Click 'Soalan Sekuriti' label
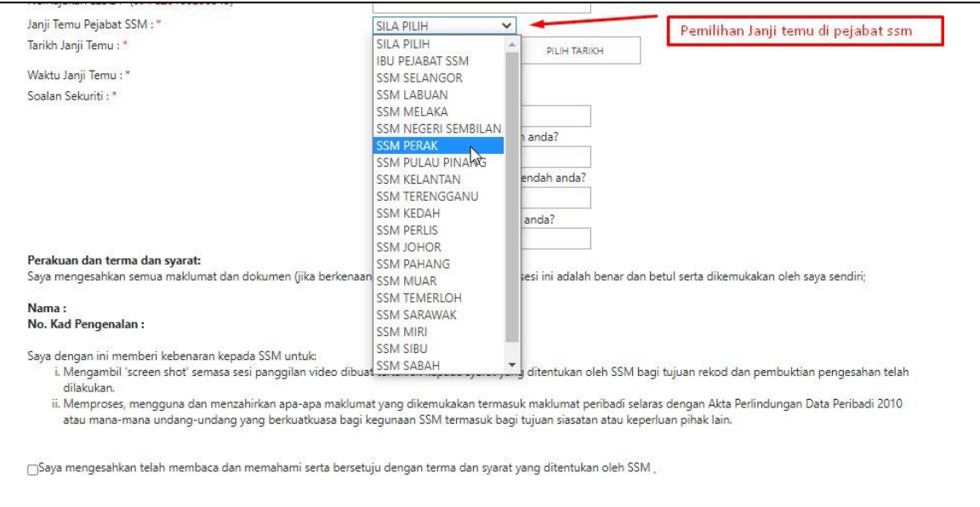This screenshot has height=507, width=980. [x=72, y=96]
